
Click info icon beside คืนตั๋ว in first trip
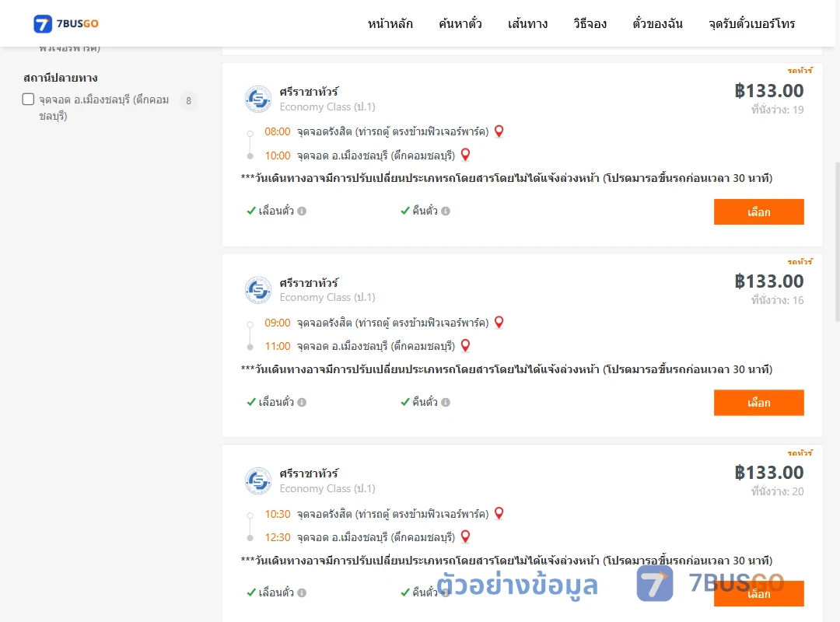pyautogui.click(x=446, y=211)
